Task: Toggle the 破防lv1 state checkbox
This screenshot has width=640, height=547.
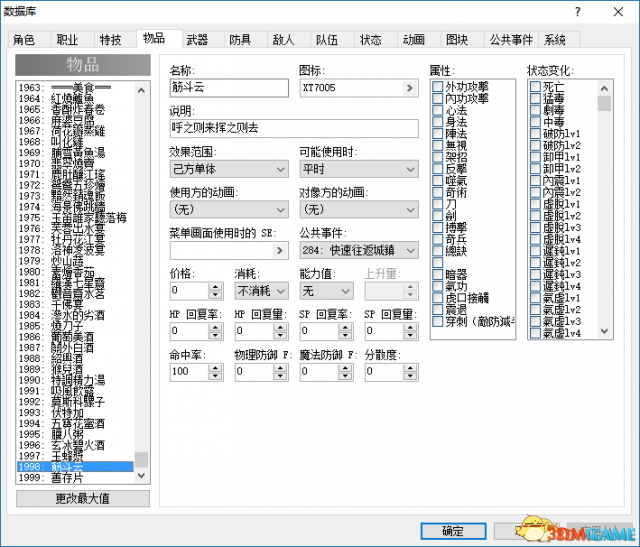Action: pyautogui.click(x=535, y=133)
